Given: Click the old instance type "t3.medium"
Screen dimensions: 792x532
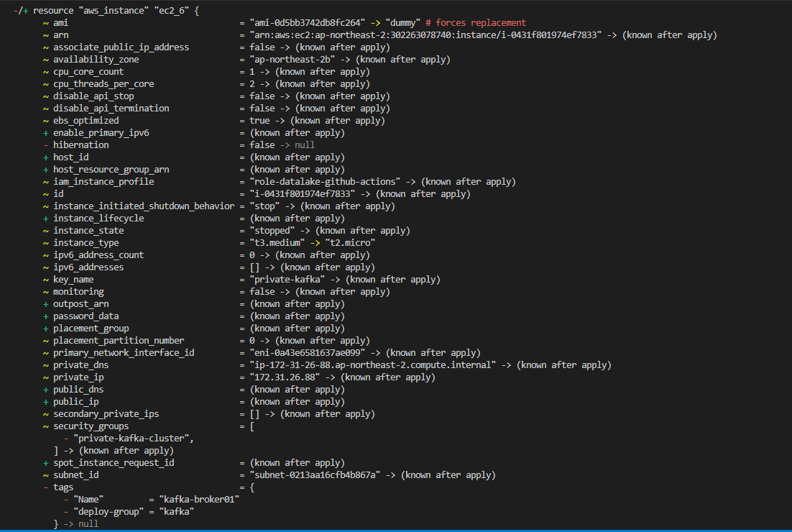Looking at the screenshot, I should [277, 243].
